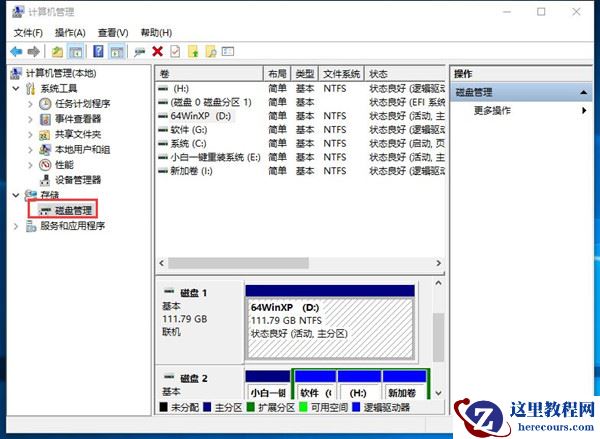
Task: Click the Back arrow toolbar icon
Action: pyautogui.click(x=16, y=51)
